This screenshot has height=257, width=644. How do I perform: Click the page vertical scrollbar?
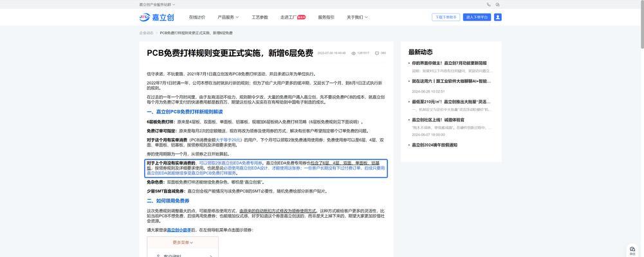641,24
